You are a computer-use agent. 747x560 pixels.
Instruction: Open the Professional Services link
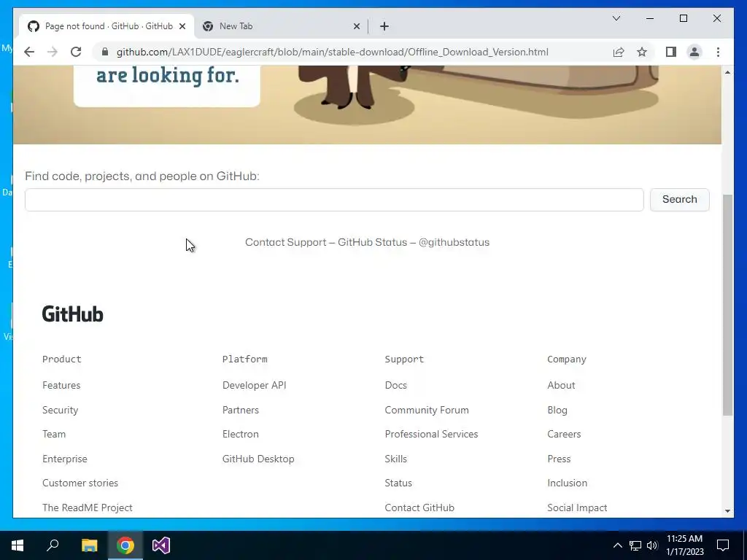click(x=431, y=435)
